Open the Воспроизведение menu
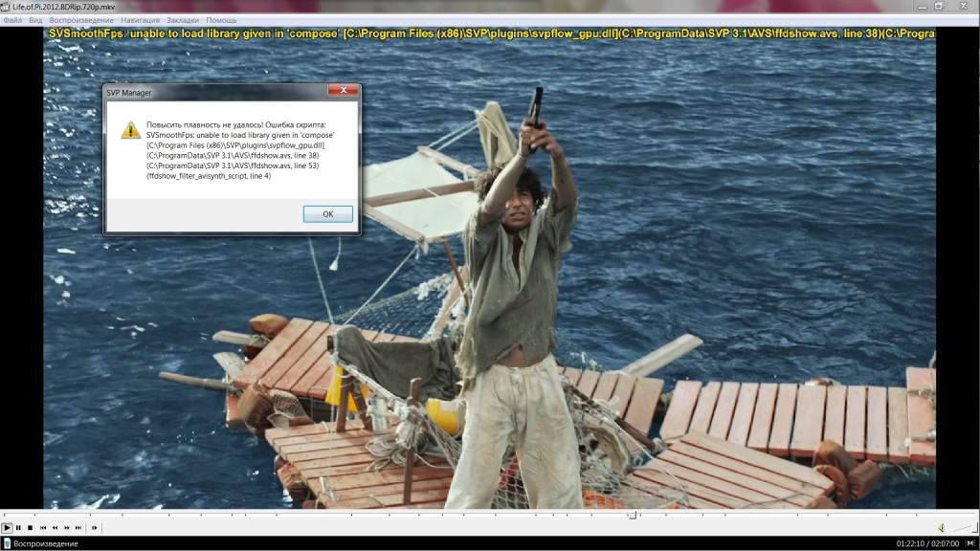The height and width of the screenshot is (551, 980). point(80,20)
